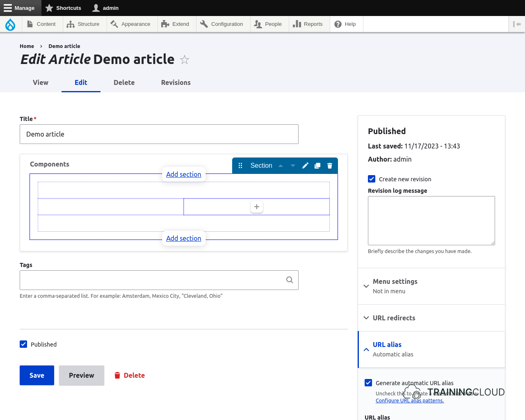Toggle Create new revision checkbox
The height and width of the screenshot is (420, 525).
372,179
